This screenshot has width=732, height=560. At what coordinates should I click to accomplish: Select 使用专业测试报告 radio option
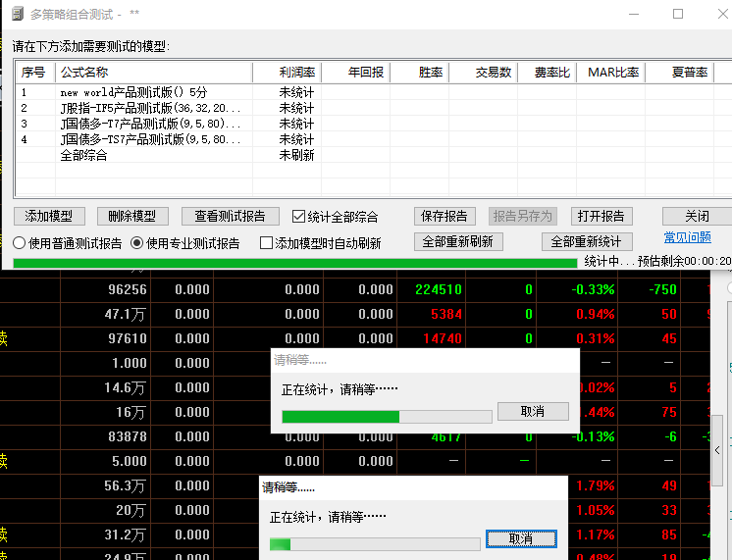(x=137, y=242)
